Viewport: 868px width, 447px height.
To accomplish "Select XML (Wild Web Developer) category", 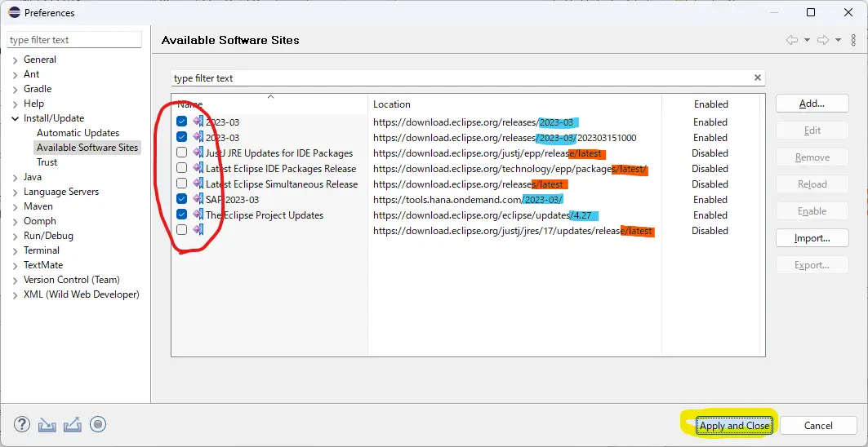I will point(82,294).
